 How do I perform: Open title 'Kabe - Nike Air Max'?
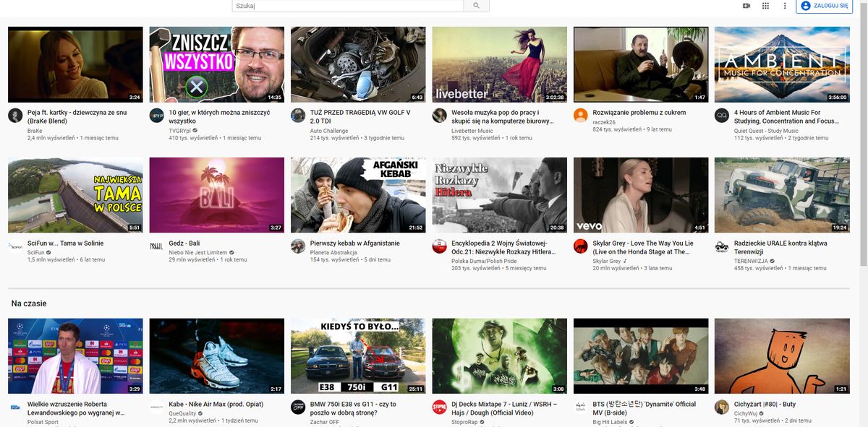click(x=216, y=405)
